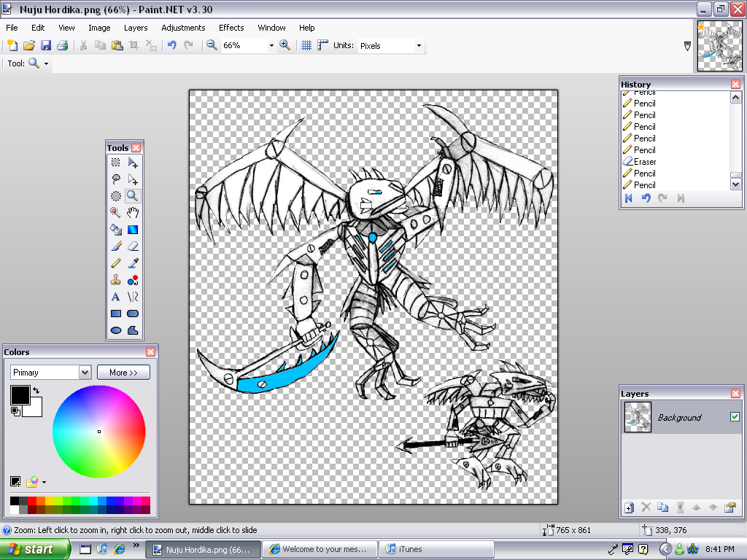Pick the Paintbrush tool
This screenshot has width=747, height=560.
[x=115, y=246]
